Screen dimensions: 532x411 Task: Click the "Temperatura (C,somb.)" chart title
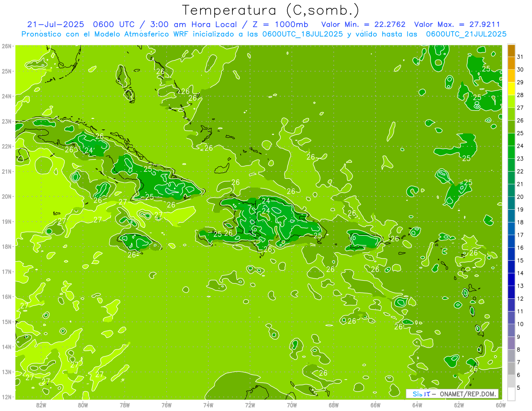tap(271, 11)
